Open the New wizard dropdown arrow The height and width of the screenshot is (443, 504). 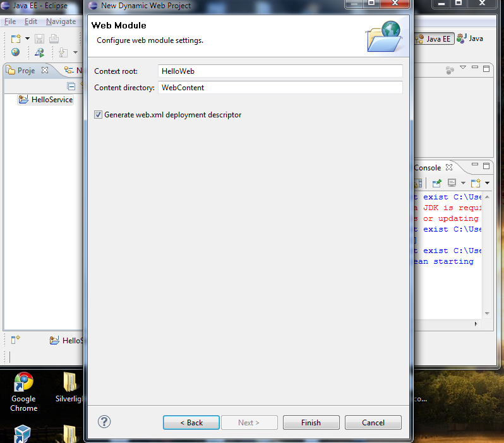point(27,38)
